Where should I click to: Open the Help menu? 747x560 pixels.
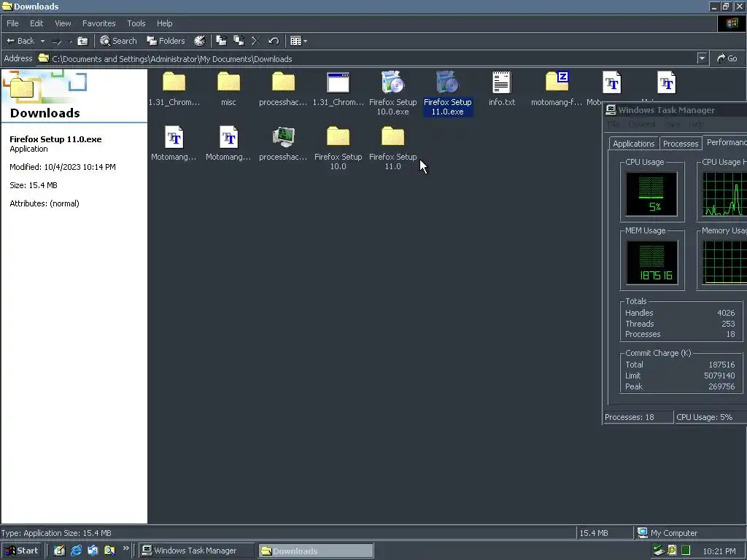(164, 23)
